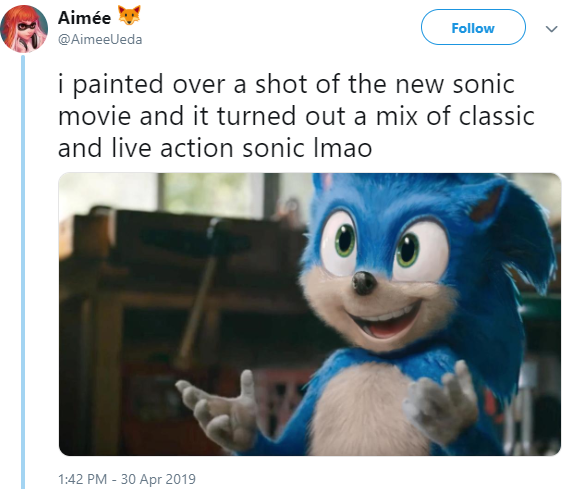Open the attached Sonic painting image

310,314
